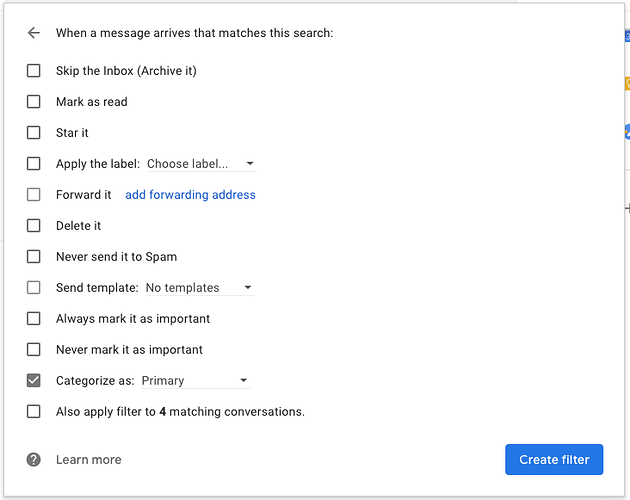This screenshot has height=500, width=630.
Task: Enable the Mark as read checkbox
Action: pyautogui.click(x=34, y=102)
